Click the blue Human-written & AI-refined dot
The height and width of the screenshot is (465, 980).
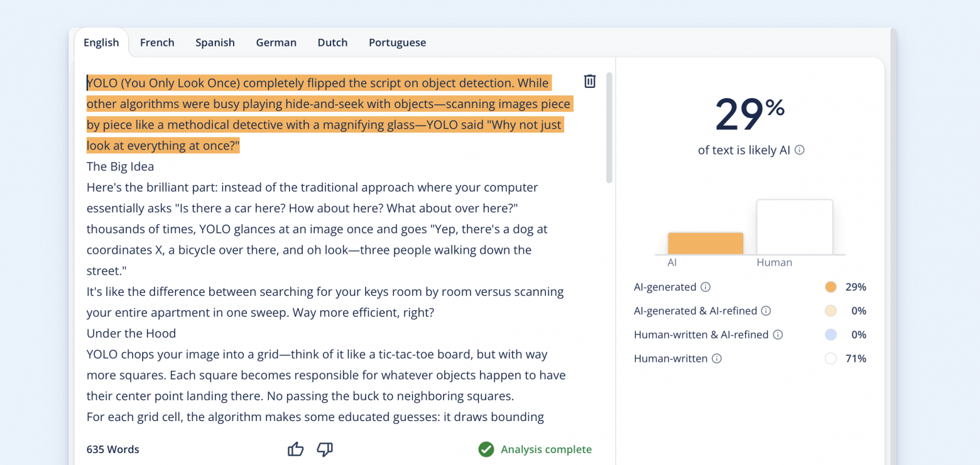(x=830, y=335)
